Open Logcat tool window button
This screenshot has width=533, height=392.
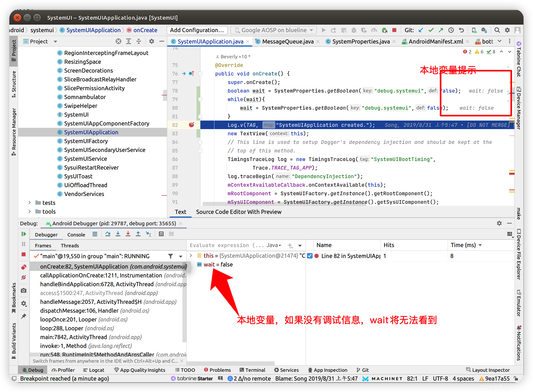(94, 370)
